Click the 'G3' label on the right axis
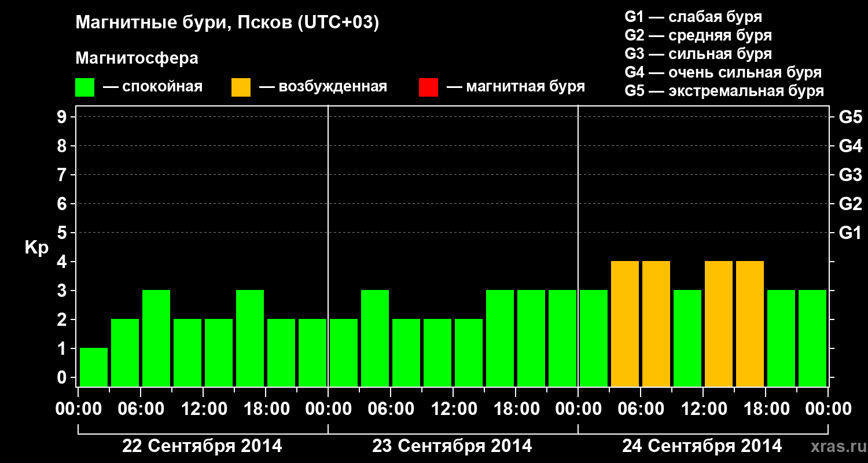This screenshot has width=868, height=463. [x=850, y=175]
